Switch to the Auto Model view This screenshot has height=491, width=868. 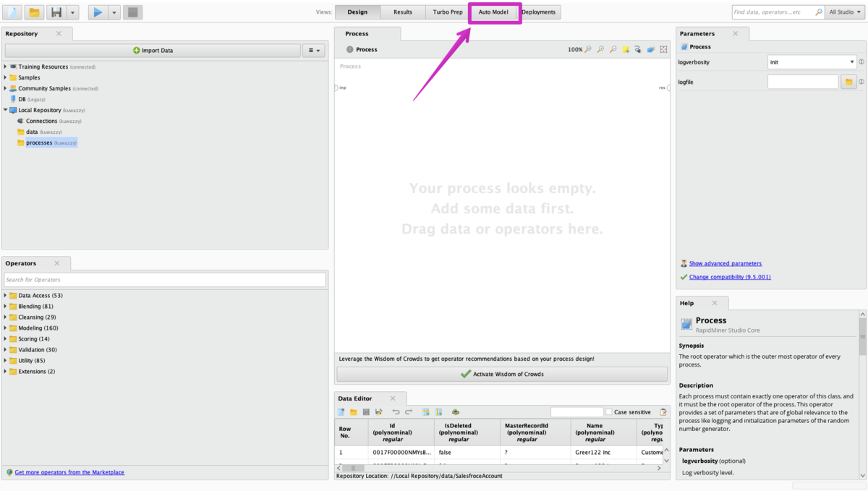(493, 12)
